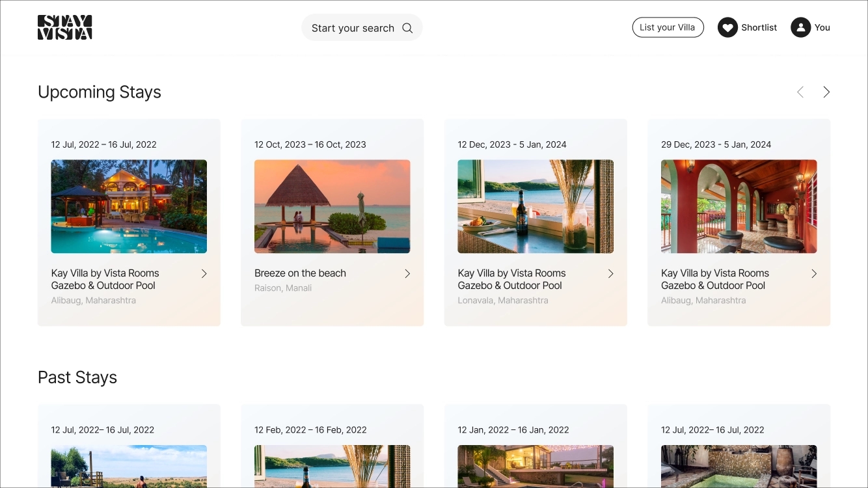Select past stay photo dated 12 Jan 2022

click(x=535, y=466)
